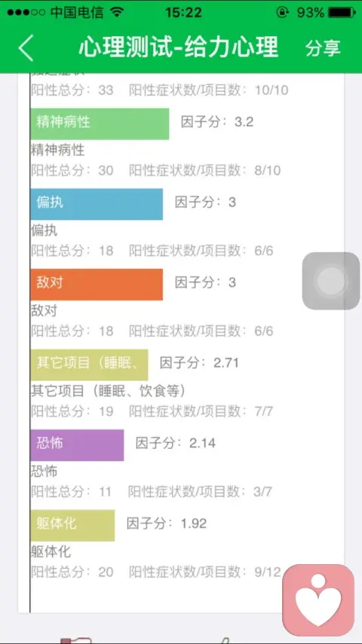Select the blue 偏执 bar
The width and height of the screenshot is (362, 644).
pyautogui.click(x=97, y=204)
